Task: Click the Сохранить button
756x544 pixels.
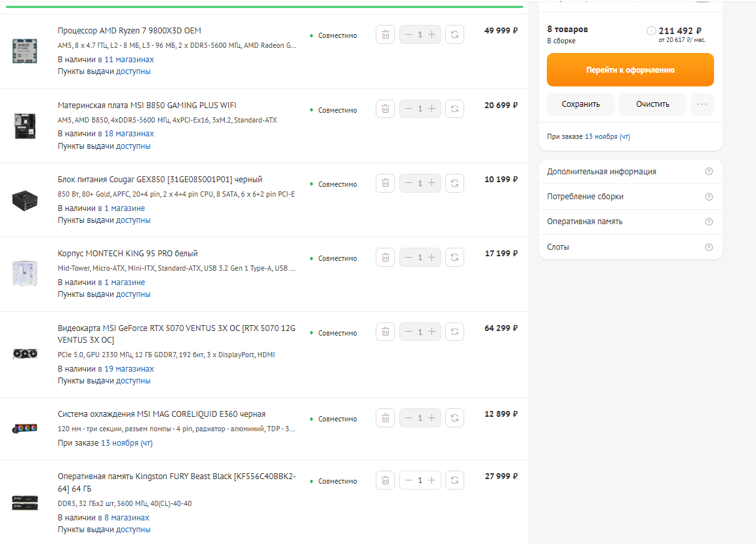Action: [580, 104]
